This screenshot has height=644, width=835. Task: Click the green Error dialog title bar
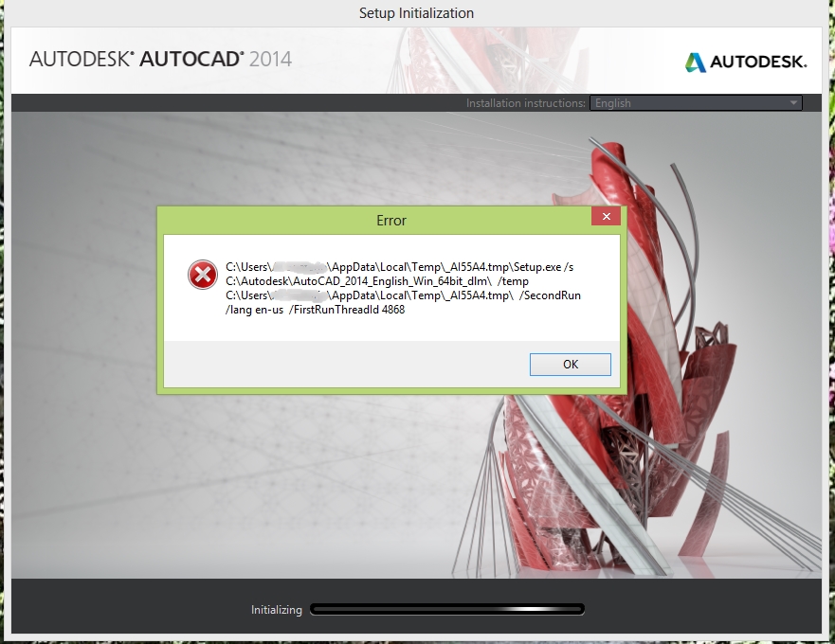point(379,220)
